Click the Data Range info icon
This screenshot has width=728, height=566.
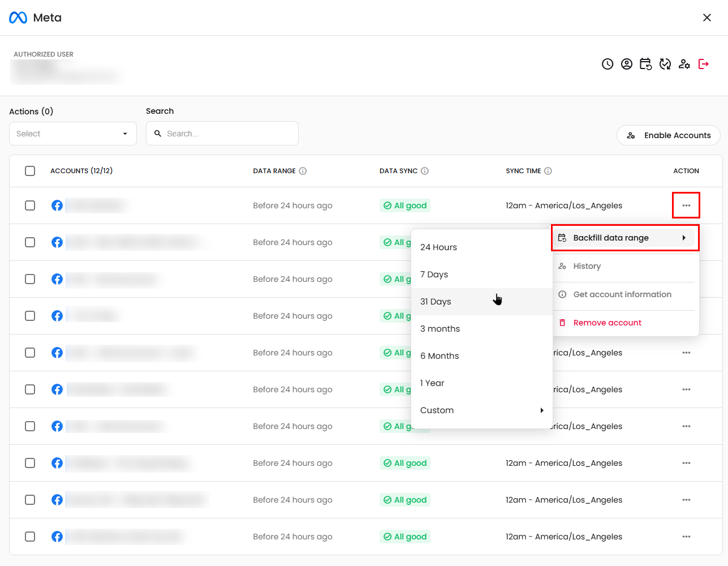coord(303,171)
